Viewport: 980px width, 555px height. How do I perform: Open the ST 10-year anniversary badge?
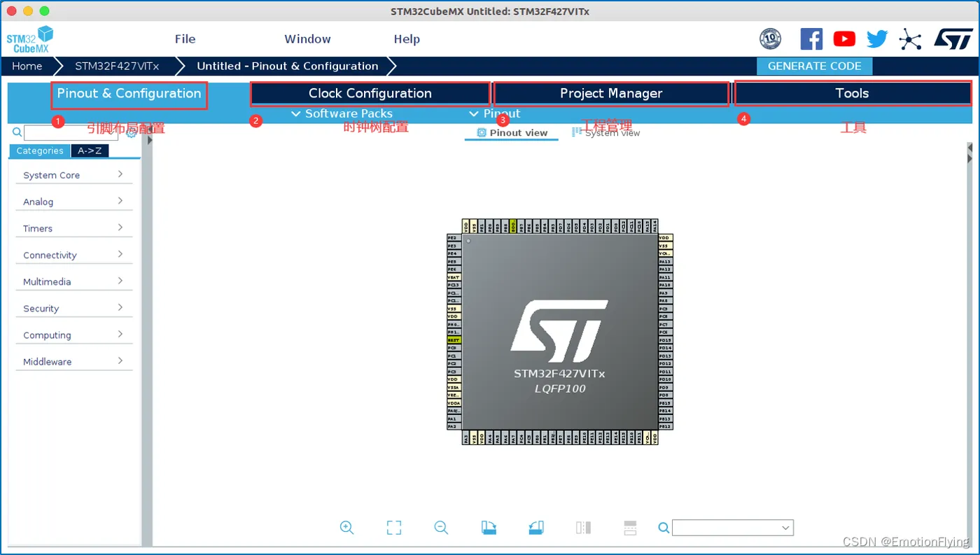click(771, 39)
